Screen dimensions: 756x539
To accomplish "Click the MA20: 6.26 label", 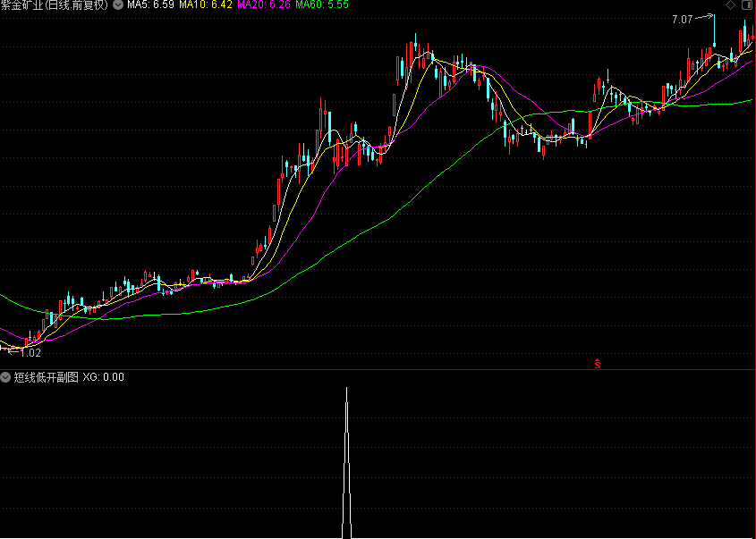I will (264, 4).
